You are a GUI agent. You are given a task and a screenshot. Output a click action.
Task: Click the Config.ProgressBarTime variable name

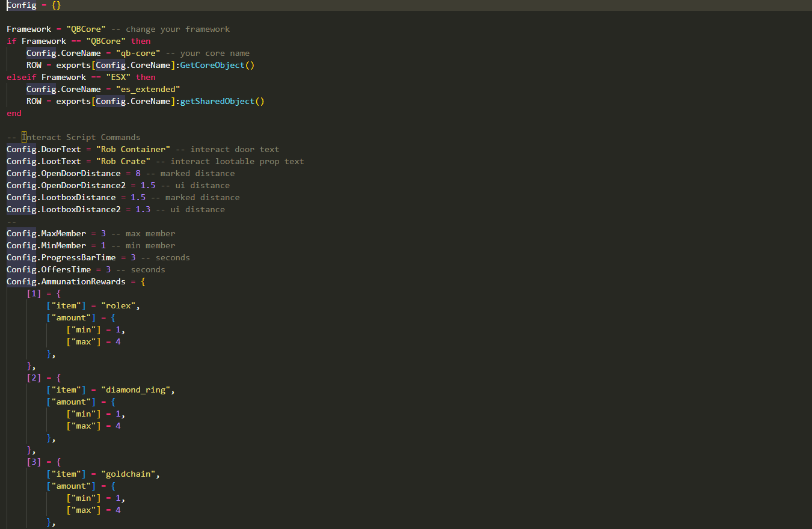click(61, 257)
